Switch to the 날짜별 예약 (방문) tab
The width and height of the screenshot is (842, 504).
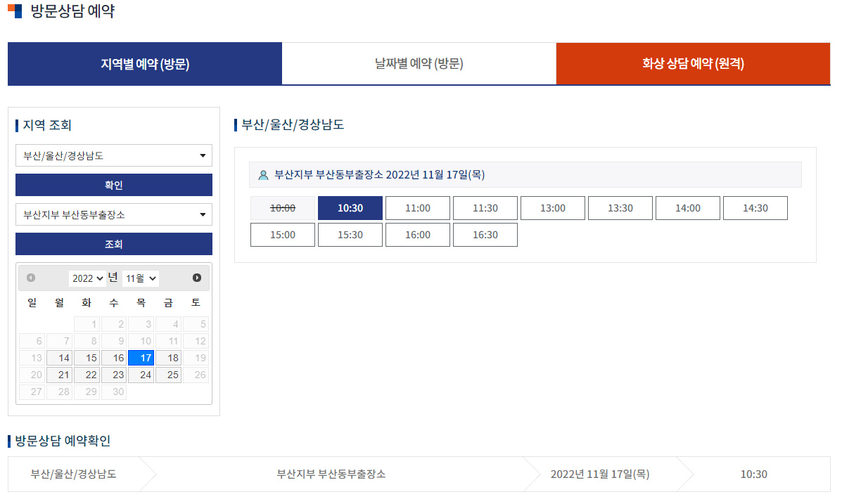click(x=419, y=63)
